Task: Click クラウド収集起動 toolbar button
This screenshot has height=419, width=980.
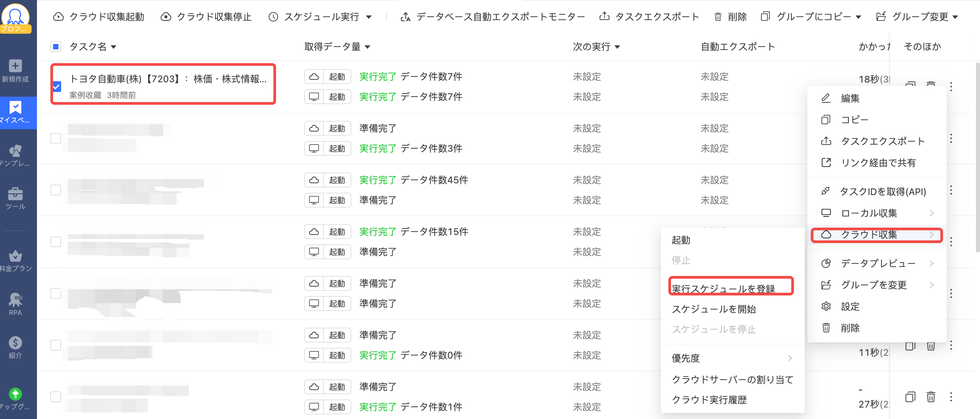Action: (x=98, y=17)
